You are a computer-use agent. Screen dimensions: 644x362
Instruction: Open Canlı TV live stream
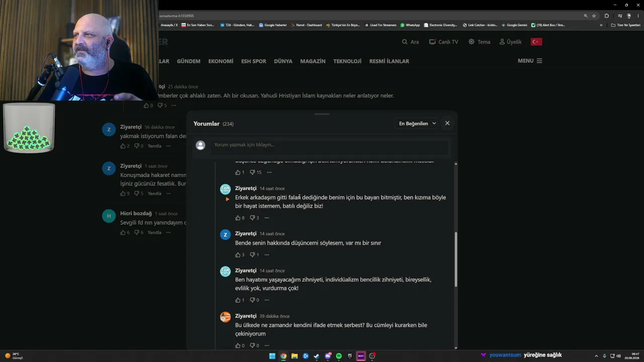[x=443, y=42]
